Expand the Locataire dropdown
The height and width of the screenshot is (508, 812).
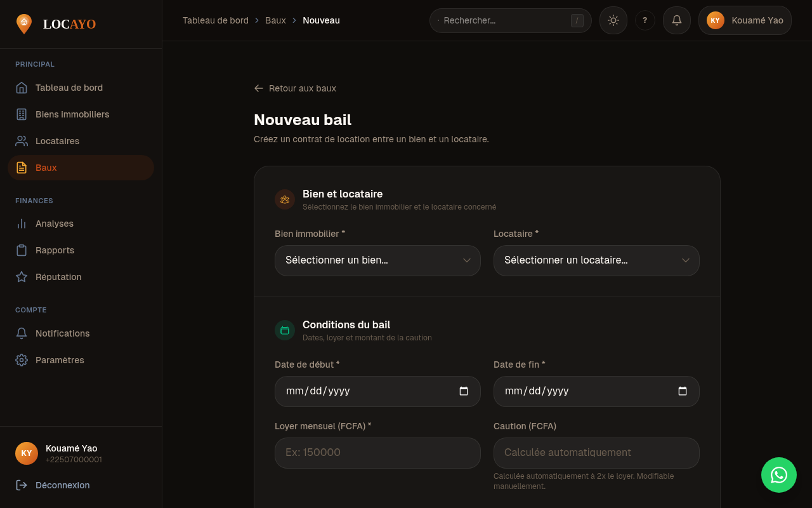click(596, 260)
